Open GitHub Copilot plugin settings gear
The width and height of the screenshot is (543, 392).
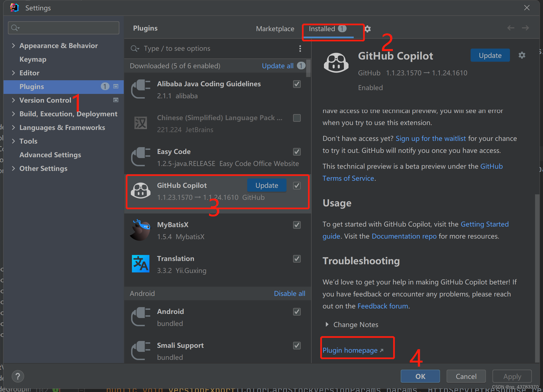pos(522,55)
